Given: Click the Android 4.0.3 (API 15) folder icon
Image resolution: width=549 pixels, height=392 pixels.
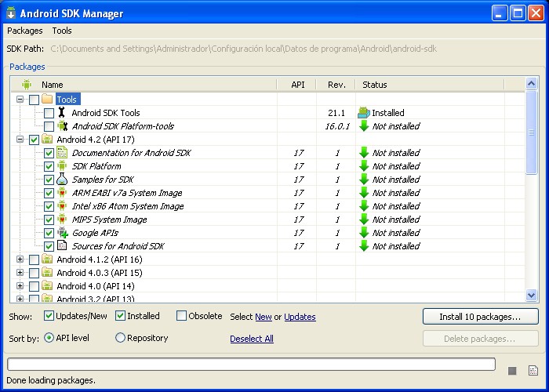Looking at the screenshot, I should pyautogui.click(x=47, y=272).
